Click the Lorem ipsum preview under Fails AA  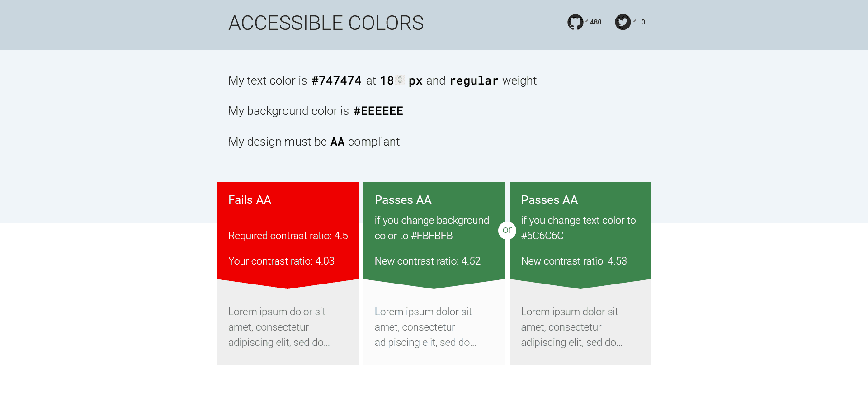tap(279, 326)
